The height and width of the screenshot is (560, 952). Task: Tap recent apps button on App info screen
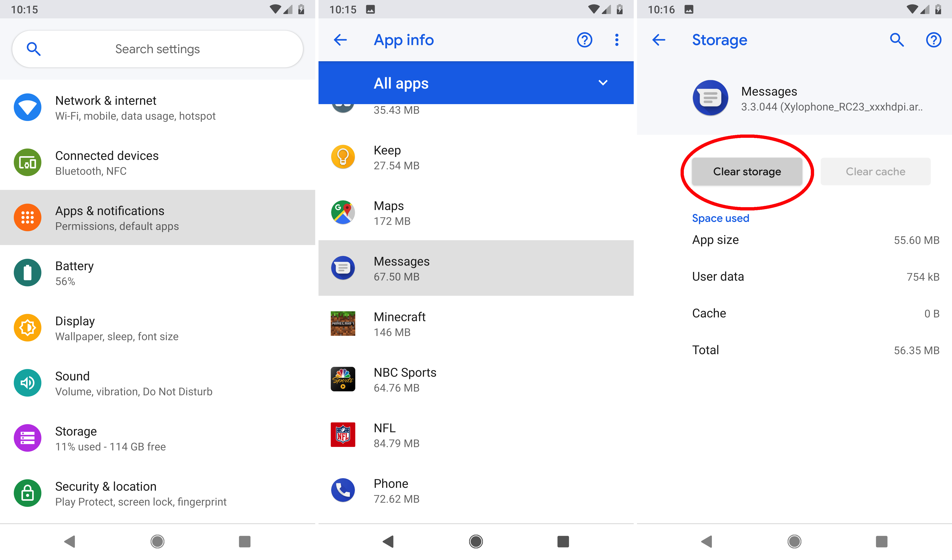pyautogui.click(x=563, y=542)
